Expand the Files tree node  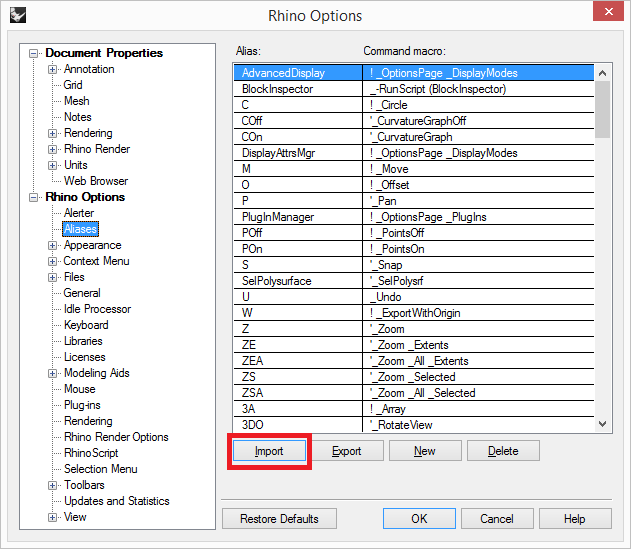(52, 277)
